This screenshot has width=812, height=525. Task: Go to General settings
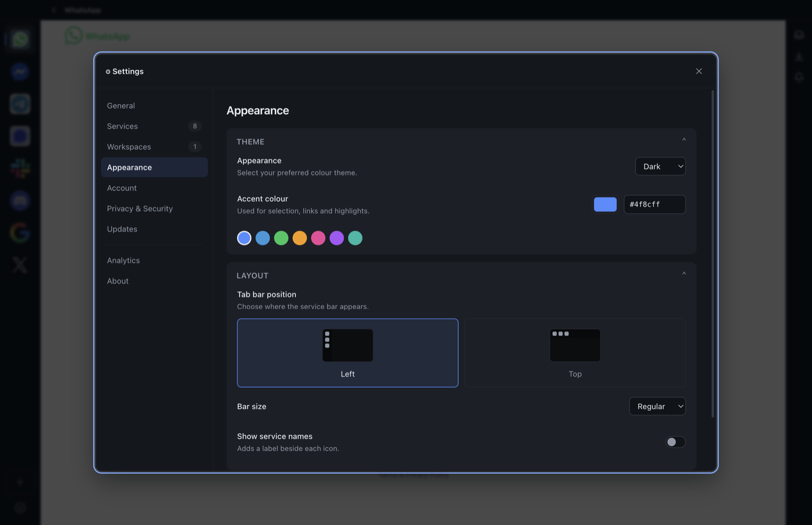point(154,106)
